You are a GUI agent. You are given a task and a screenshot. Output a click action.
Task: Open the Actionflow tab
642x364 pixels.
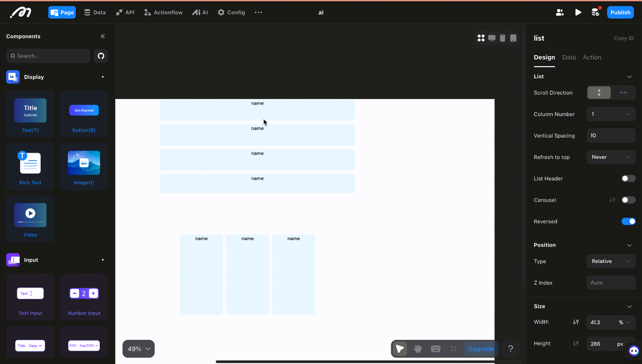(x=164, y=12)
